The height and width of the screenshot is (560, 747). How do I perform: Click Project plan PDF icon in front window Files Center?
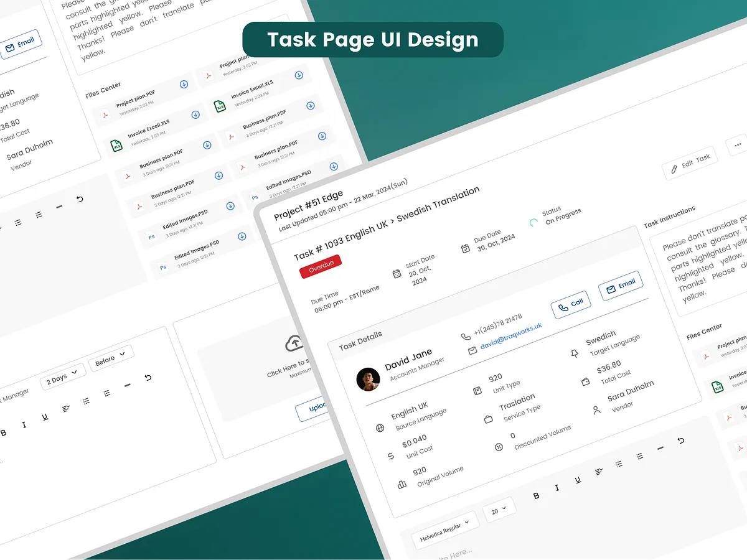coord(707,357)
